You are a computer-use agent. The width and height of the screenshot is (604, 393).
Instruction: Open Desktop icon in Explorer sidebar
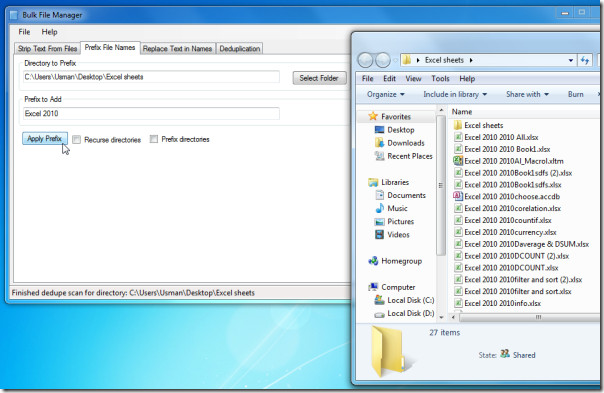[379, 130]
